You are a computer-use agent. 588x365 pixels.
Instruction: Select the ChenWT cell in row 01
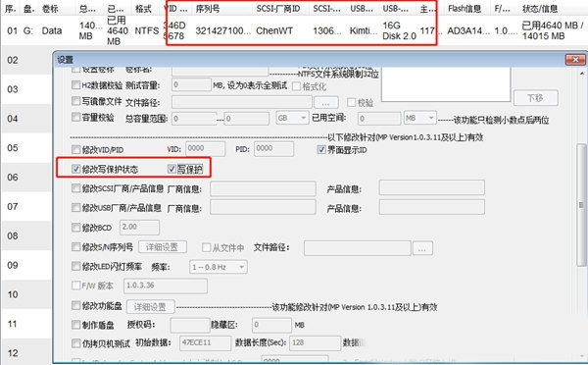coord(274,30)
